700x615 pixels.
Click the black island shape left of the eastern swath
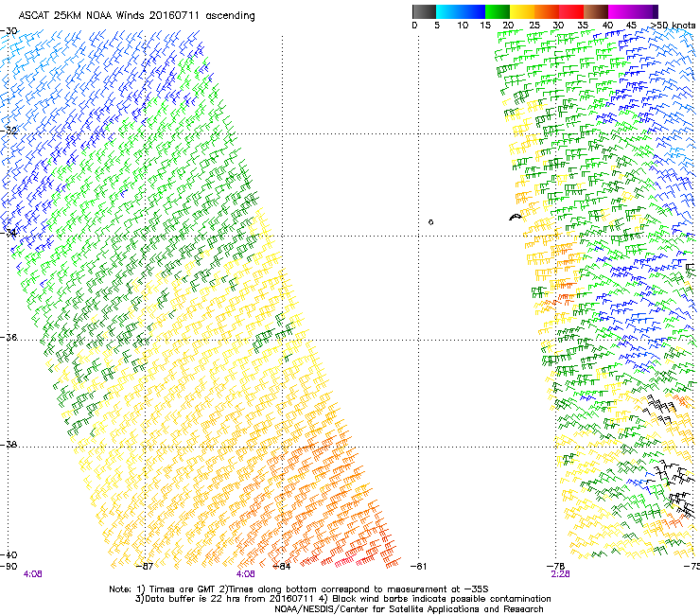[516, 217]
